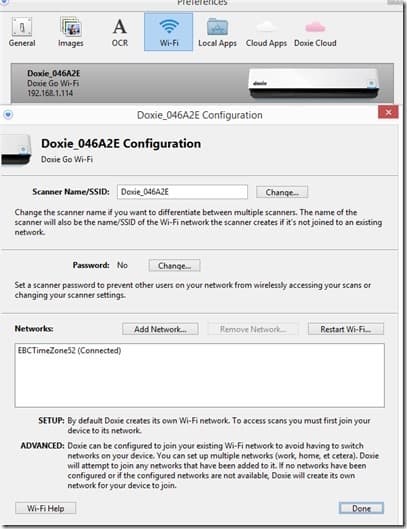Open the Doxie Cloud tab

[315, 32]
